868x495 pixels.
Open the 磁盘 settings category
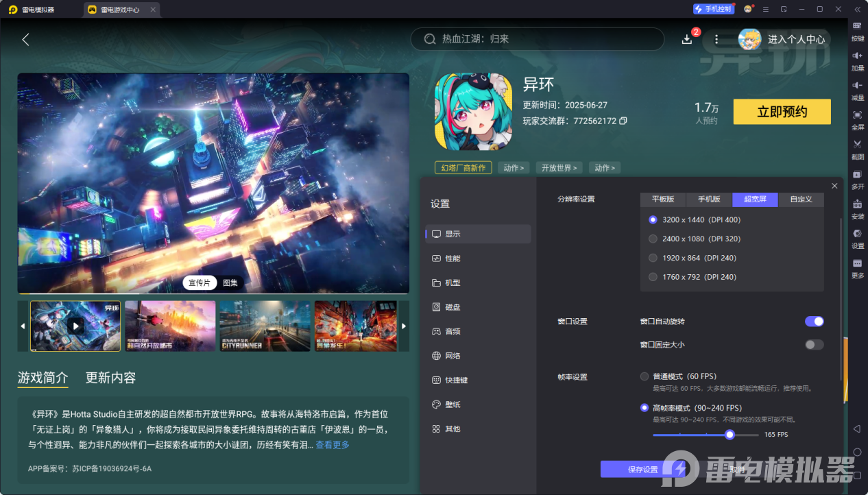click(478, 307)
